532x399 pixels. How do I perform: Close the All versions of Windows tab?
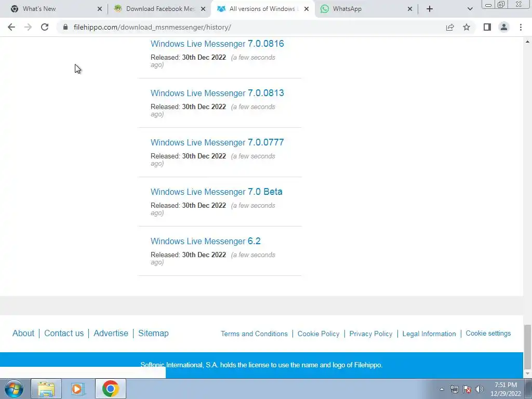[307, 9]
